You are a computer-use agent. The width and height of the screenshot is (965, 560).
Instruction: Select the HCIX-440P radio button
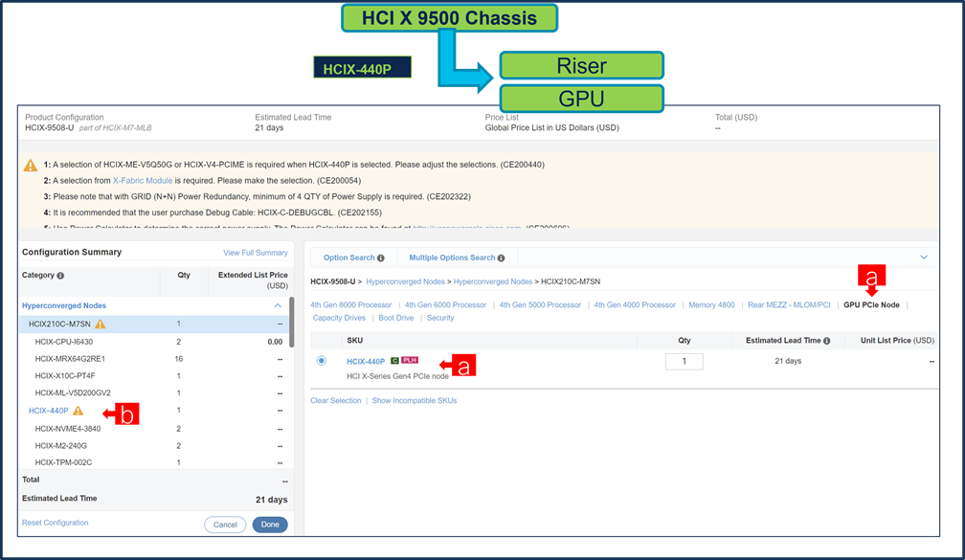point(322,361)
